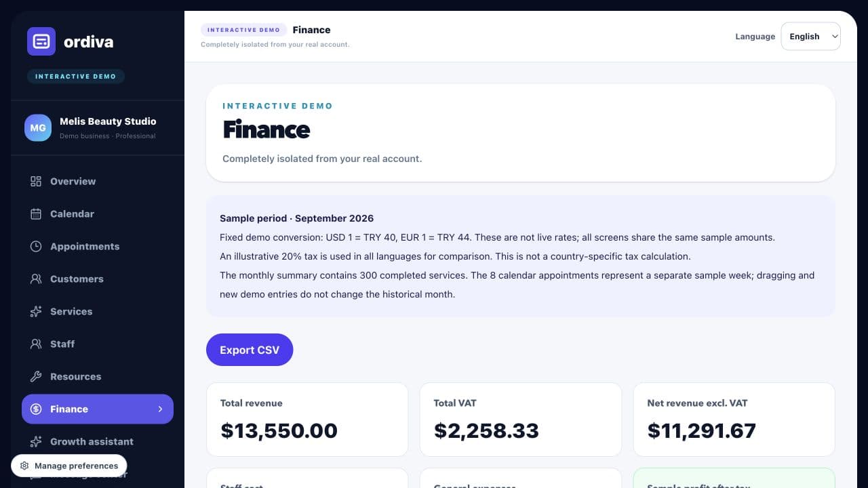Click the Staff icon in sidebar
Image resolution: width=868 pixels, height=488 pixels.
36,344
